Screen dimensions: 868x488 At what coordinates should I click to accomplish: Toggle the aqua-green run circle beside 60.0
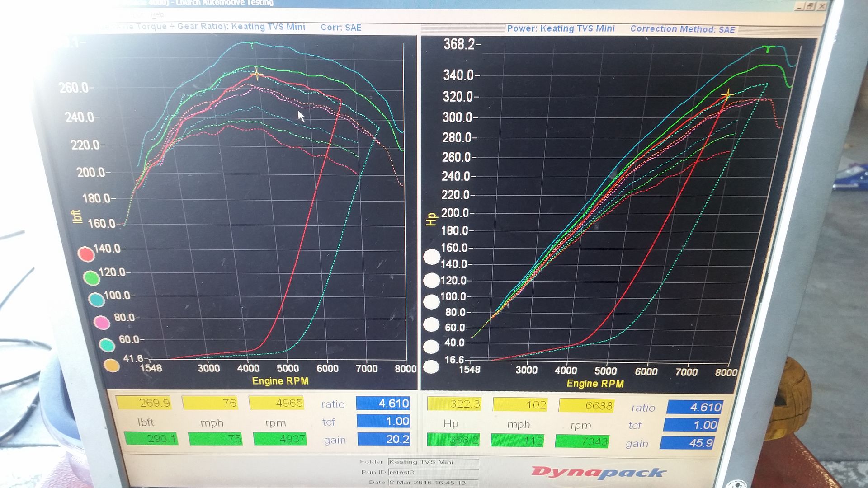(107, 345)
